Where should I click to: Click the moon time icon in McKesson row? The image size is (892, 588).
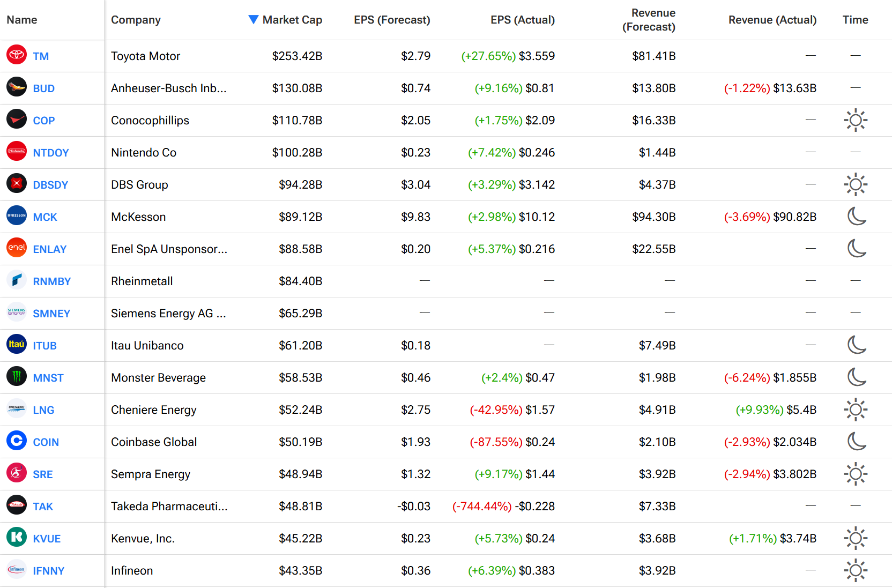(x=857, y=216)
